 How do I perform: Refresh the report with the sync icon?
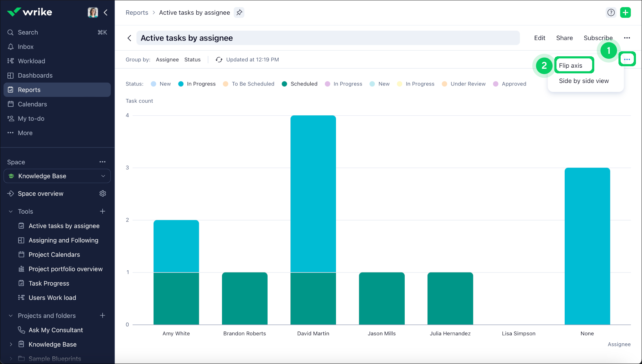pos(219,59)
